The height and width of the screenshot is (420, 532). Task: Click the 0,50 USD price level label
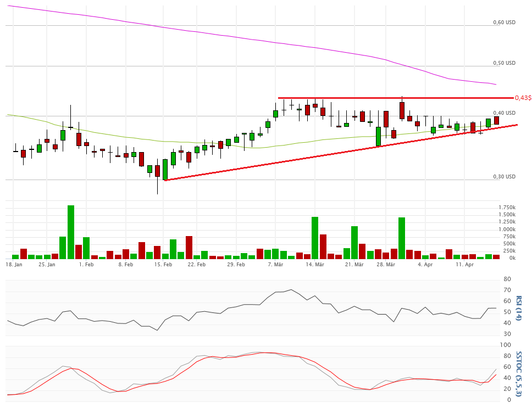pyautogui.click(x=504, y=63)
